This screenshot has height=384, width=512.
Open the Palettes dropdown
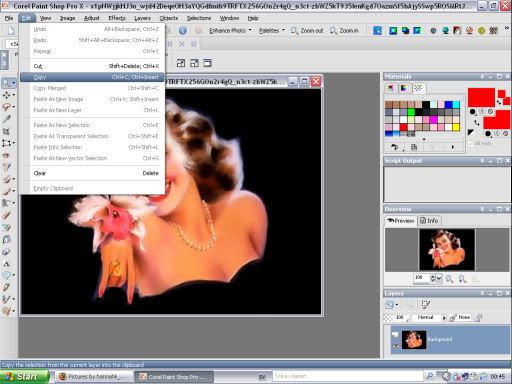(x=272, y=31)
